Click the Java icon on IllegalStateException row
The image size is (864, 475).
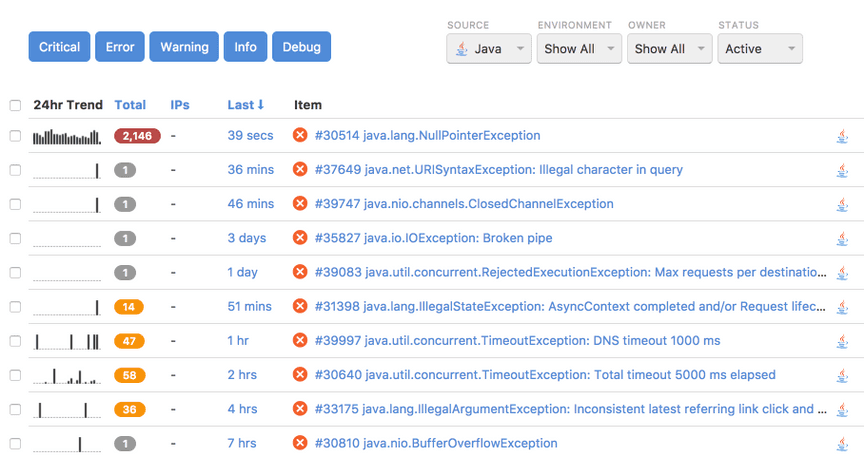pyautogui.click(x=842, y=307)
